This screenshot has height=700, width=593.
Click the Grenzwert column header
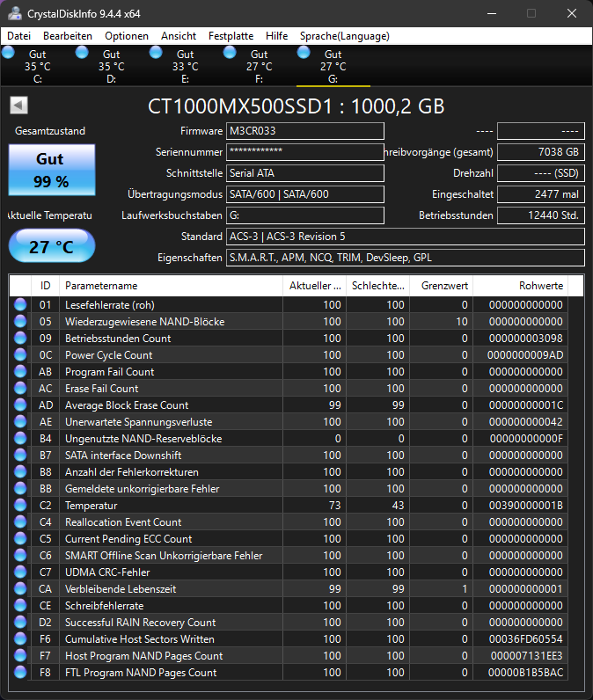[x=441, y=286]
